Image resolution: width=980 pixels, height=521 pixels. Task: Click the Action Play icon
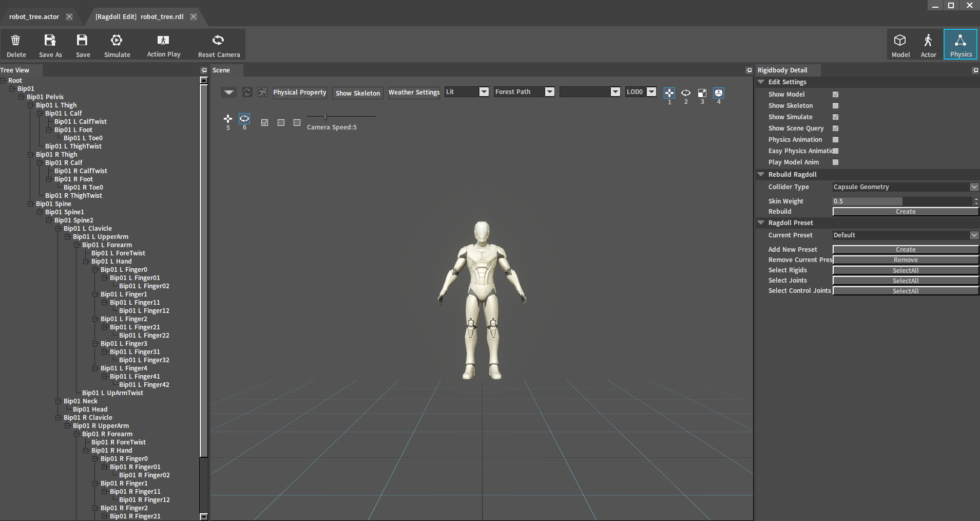[163, 41]
